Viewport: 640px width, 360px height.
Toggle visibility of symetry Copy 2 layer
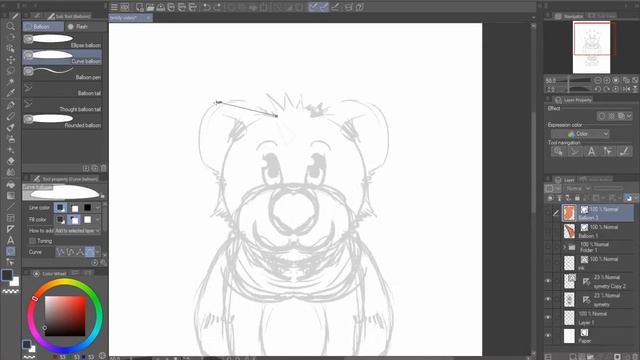(x=548, y=281)
